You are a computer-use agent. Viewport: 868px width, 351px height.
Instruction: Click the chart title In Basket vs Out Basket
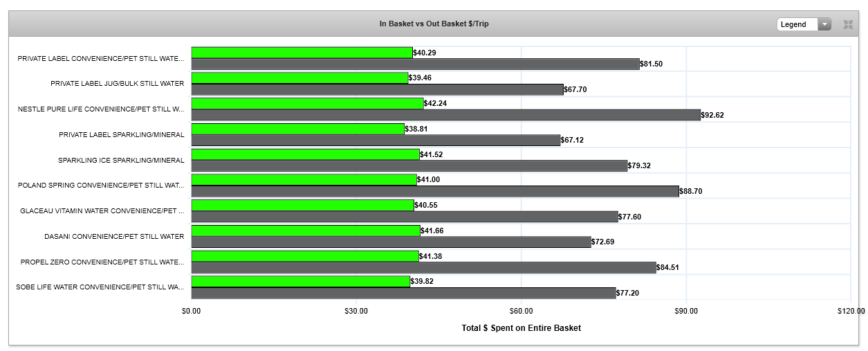click(434, 24)
